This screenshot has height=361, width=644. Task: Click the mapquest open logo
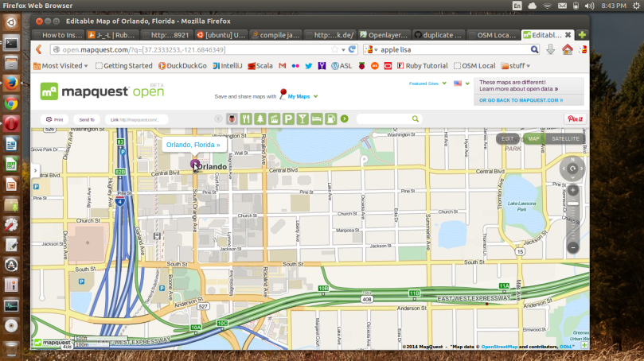pos(102,91)
